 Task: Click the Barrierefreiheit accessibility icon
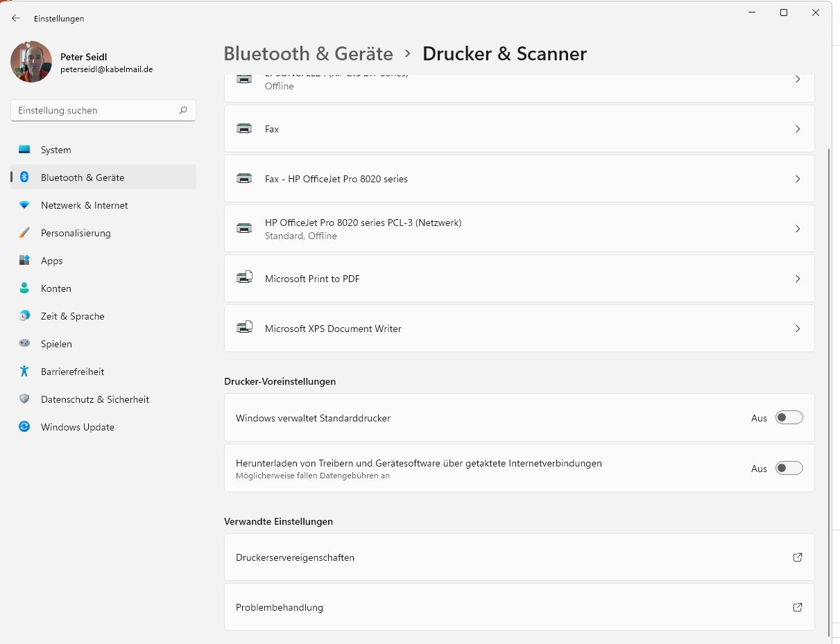point(24,372)
